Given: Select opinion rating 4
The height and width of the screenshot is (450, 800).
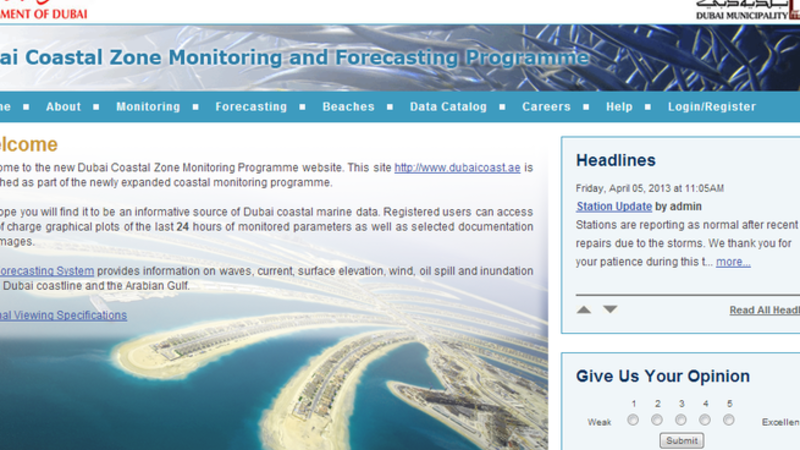Looking at the screenshot, I should (x=705, y=420).
